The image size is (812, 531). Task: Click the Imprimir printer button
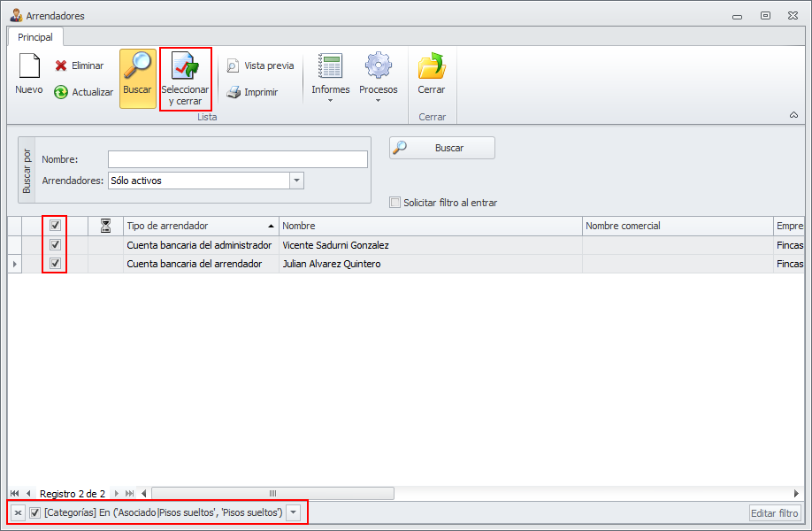252,92
